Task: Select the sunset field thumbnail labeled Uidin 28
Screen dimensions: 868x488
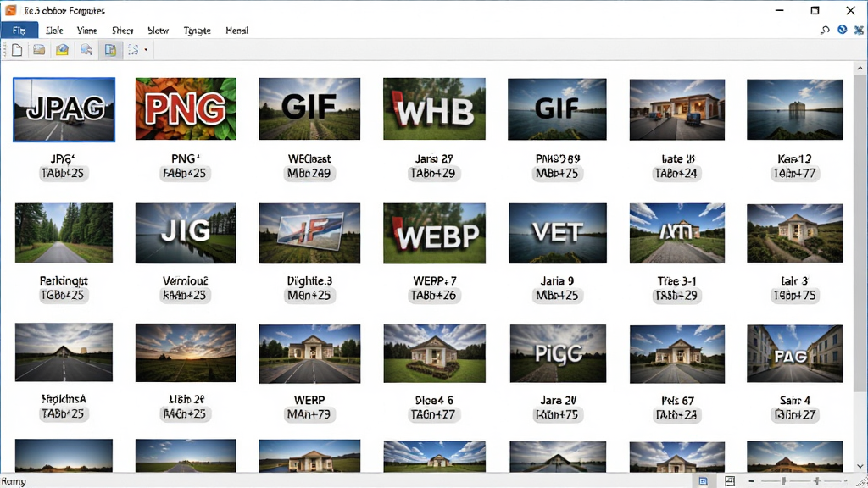Action: [x=186, y=353]
